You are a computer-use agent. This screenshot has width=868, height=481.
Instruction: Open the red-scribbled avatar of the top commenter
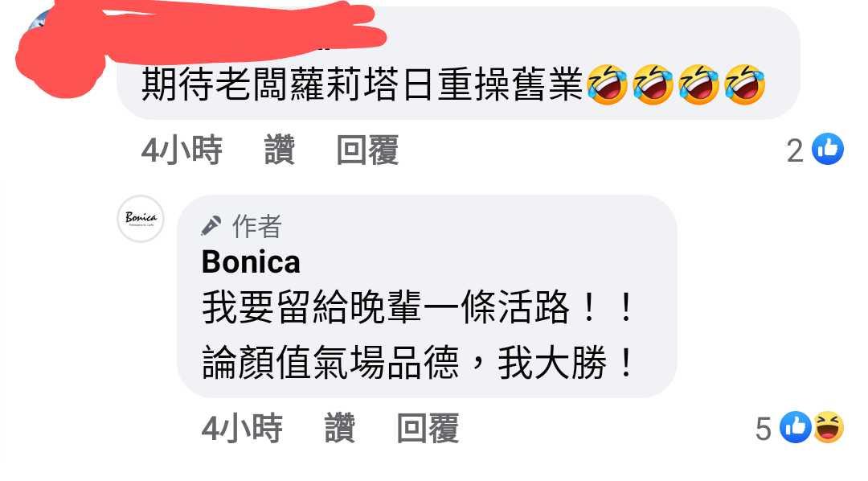pyautogui.click(x=61, y=55)
